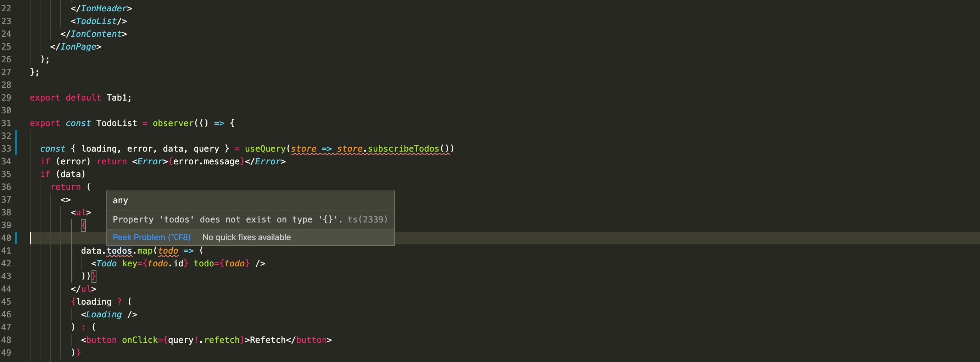Click 'map' method call on line 41
The height and width of the screenshot is (362, 980).
[145, 250]
